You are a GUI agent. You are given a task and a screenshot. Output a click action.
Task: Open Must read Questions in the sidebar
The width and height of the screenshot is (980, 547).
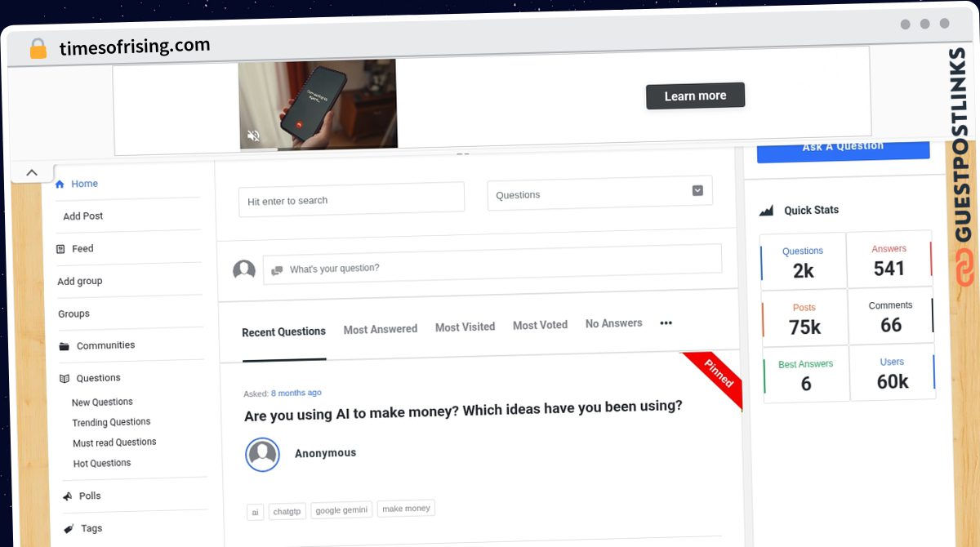[x=114, y=442]
